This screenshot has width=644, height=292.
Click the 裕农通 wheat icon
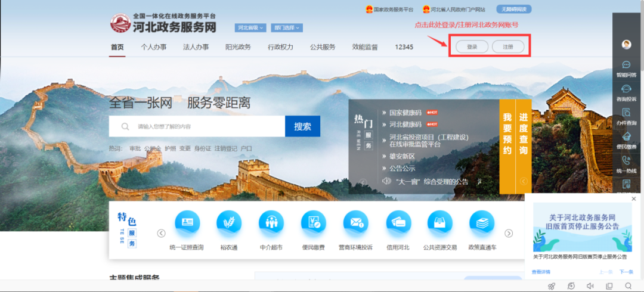(x=229, y=223)
